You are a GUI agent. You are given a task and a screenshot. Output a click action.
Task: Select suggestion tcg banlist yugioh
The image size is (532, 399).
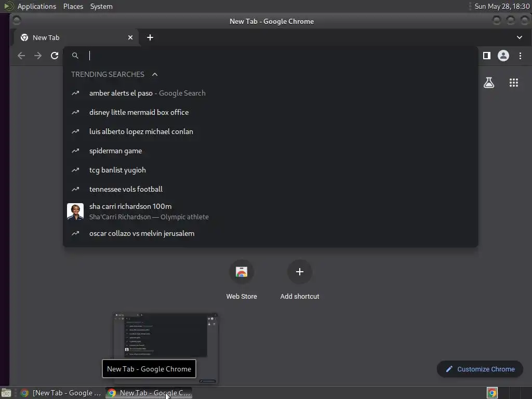[270, 170]
